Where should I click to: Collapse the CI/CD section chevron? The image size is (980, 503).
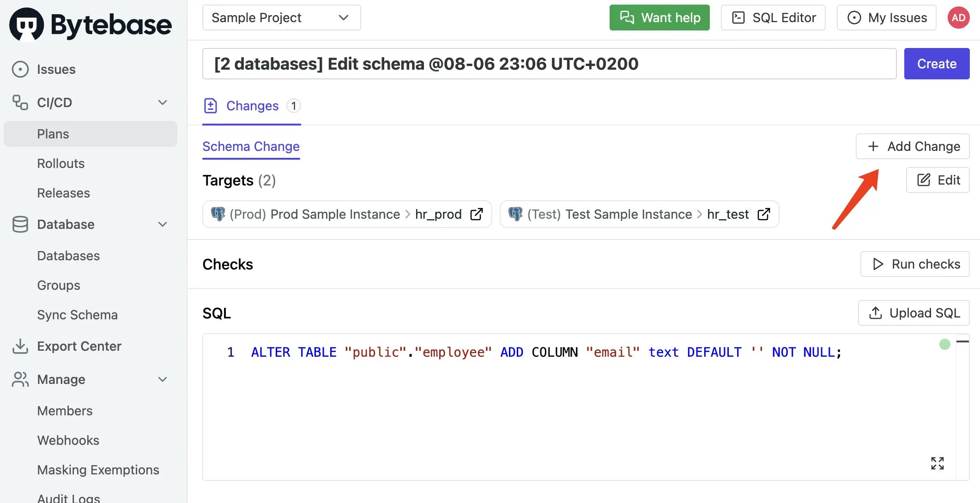pyautogui.click(x=163, y=102)
